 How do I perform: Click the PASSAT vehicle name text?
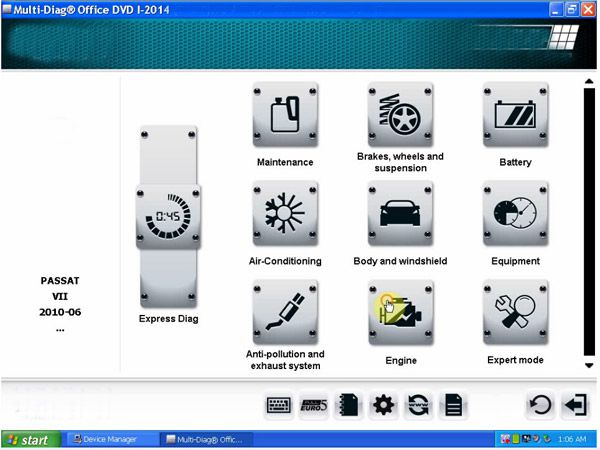click(x=60, y=280)
